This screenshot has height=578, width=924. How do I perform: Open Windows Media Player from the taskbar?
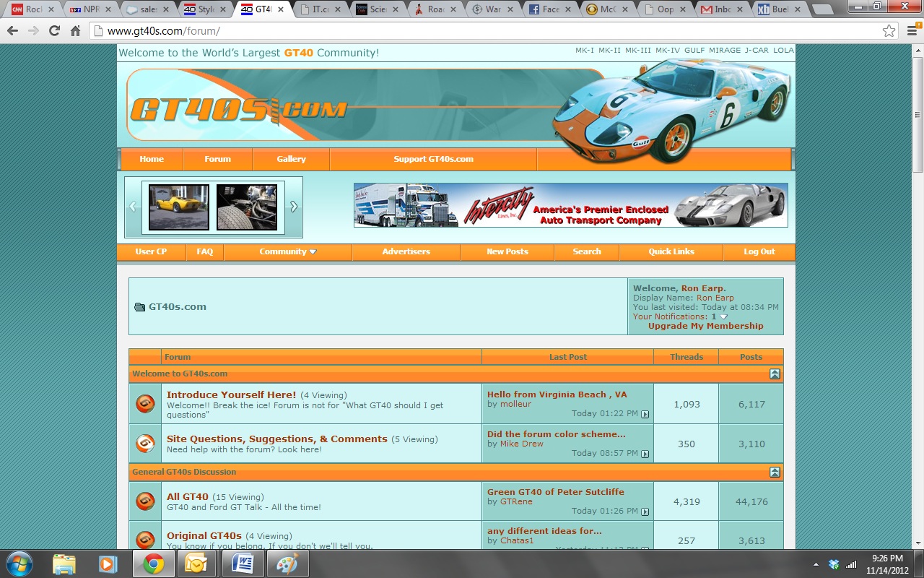108,564
